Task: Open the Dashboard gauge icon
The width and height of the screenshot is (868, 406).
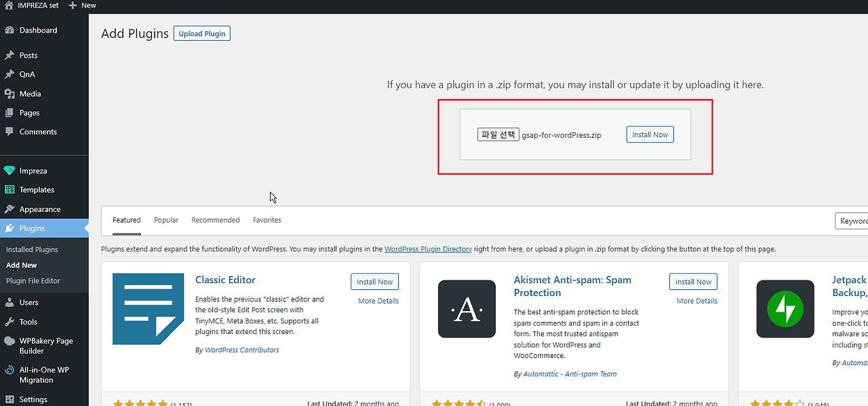Action: (9, 31)
